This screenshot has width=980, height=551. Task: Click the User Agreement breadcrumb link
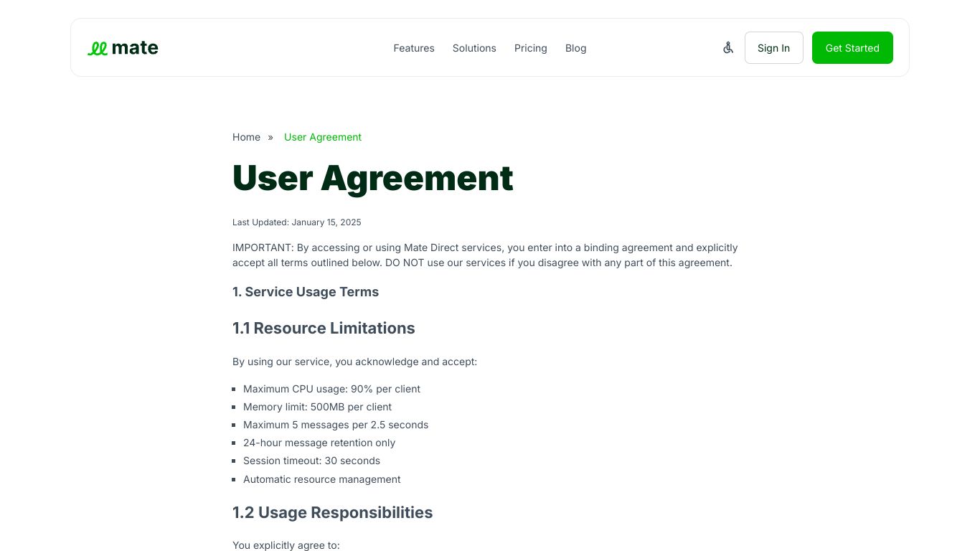(323, 137)
